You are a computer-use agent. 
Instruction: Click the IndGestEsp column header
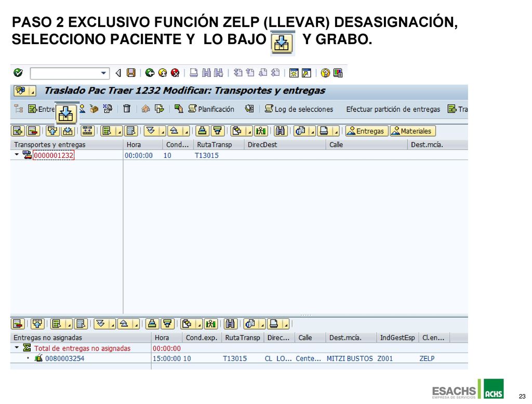[x=397, y=338]
